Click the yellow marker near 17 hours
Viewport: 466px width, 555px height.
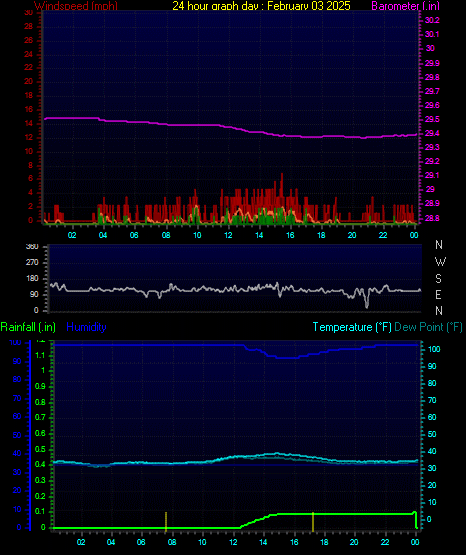point(313,522)
